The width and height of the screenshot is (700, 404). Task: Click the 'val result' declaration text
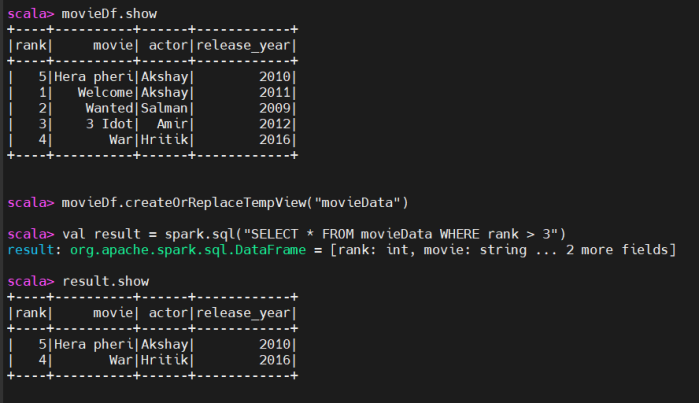(101, 234)
